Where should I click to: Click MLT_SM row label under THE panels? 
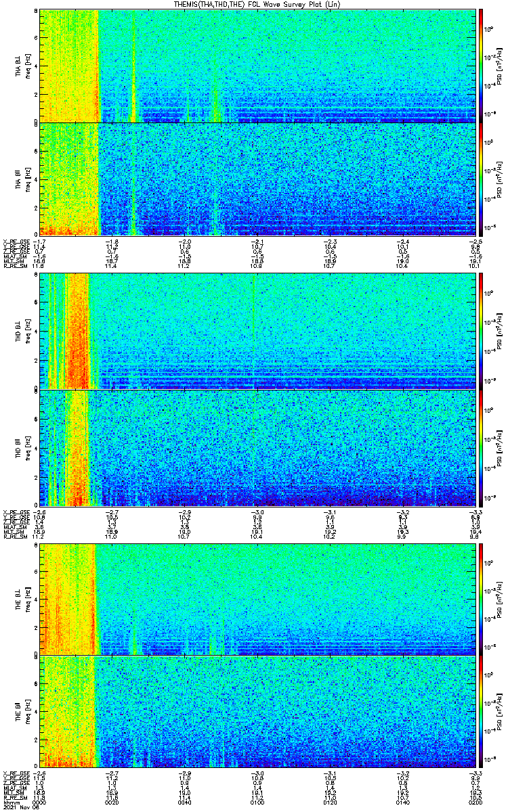(13, 794)
